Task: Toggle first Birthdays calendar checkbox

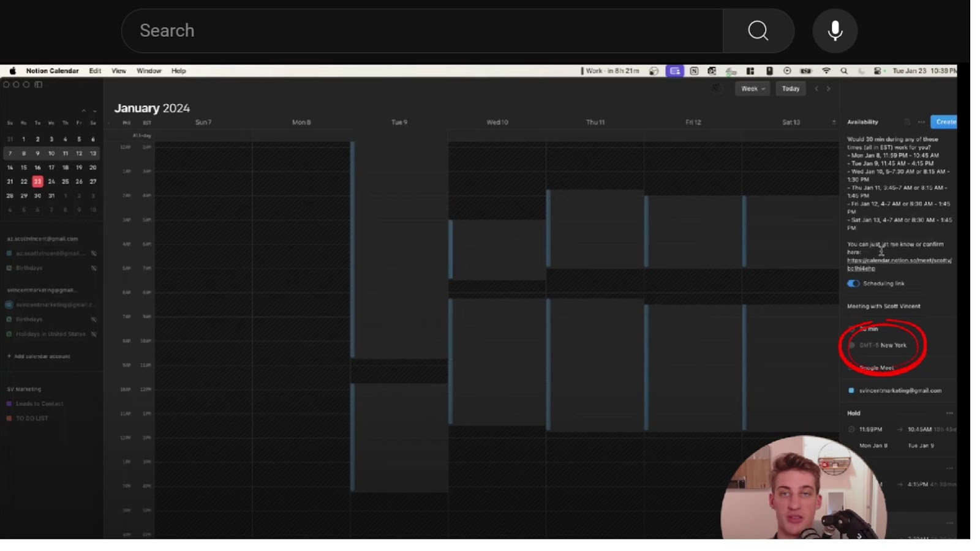Action: click(x=9, y=268)
